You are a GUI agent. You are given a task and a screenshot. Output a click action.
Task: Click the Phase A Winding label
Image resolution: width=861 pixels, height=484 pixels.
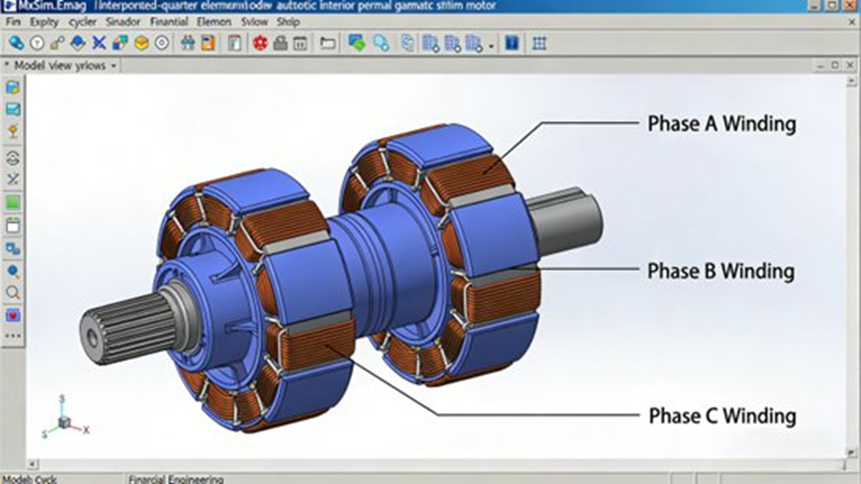(721, 124)
